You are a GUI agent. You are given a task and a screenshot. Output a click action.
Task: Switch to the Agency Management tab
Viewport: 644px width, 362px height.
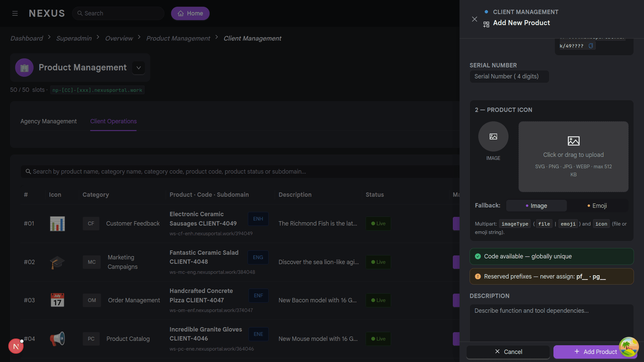49,121
